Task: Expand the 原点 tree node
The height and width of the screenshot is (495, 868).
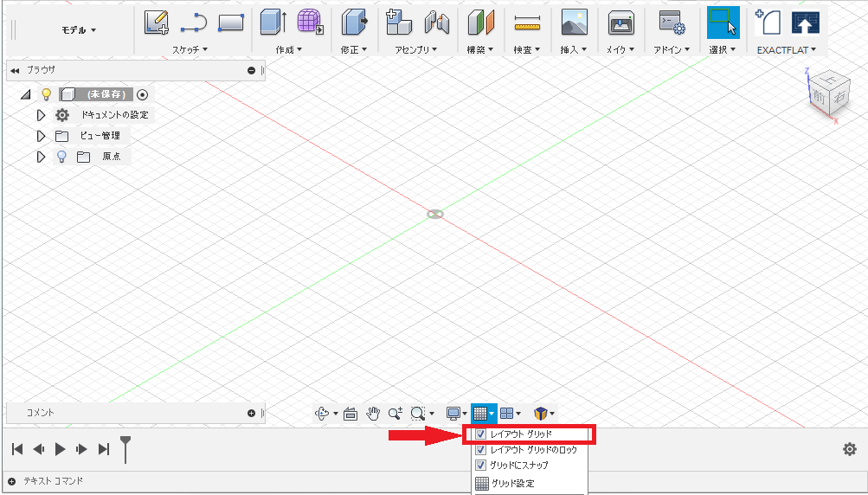Action: click(41, 157)
